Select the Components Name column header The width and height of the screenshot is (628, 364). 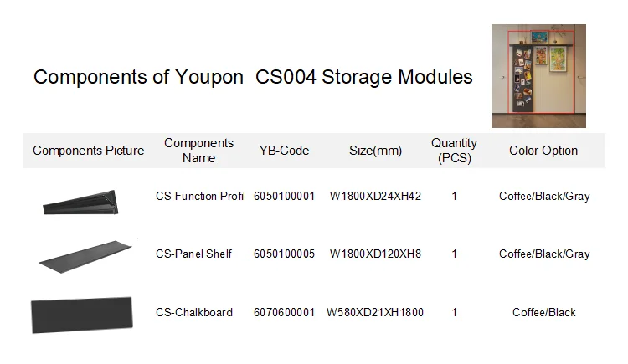click(x=199, y=151)
